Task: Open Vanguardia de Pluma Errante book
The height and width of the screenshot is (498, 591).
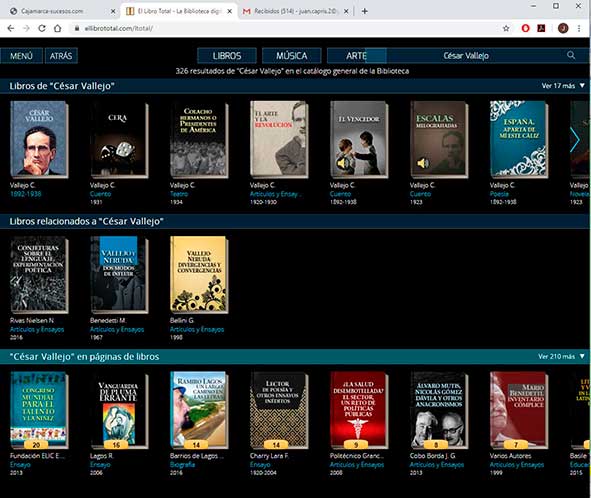Action: pyautogui.click(x=119, y=410)
